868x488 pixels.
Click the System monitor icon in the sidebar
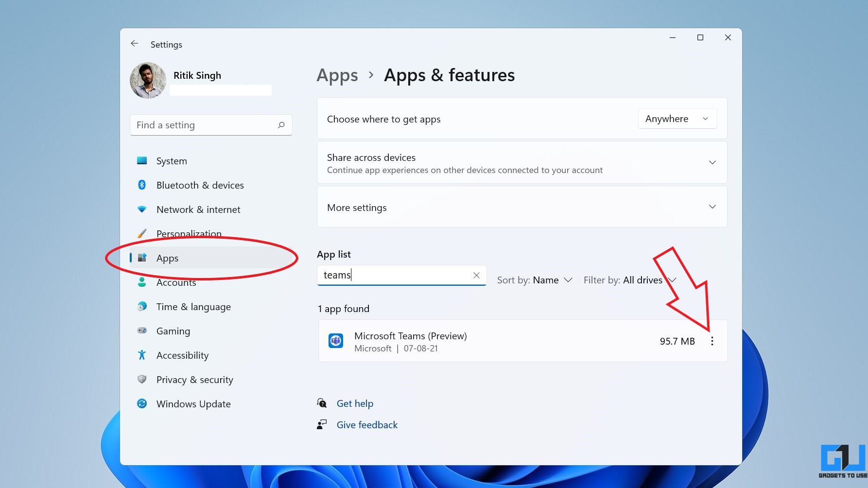pyautogui.click(x=142, y=160)
